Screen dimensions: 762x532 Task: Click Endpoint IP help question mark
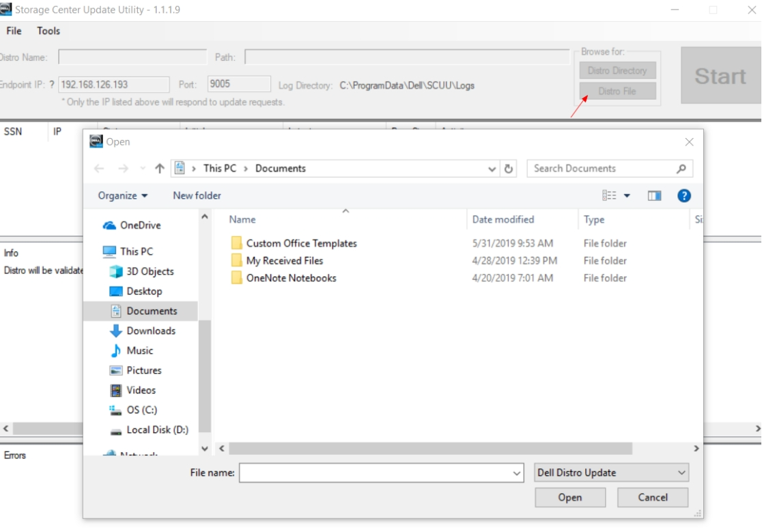pyautogui.click(x=52, y=85)
